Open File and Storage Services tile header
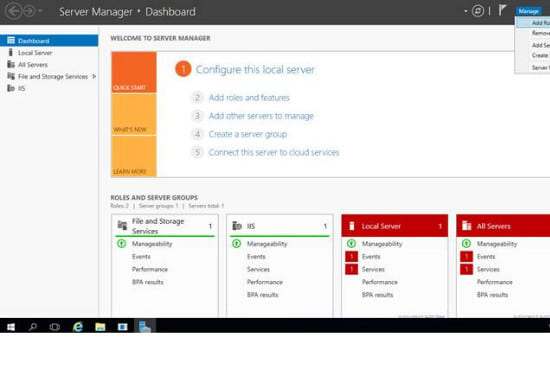This screenshot has height=370, width=550. coord(165,226)
